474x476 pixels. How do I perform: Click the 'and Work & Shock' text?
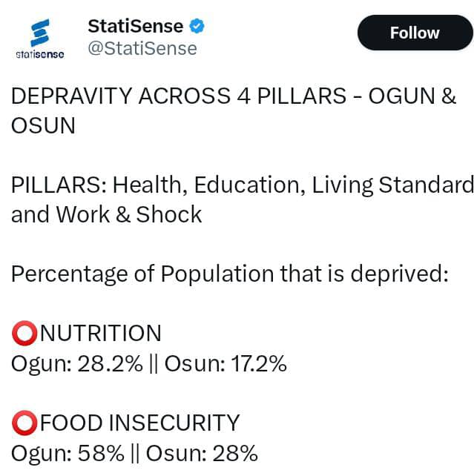pyautogui.click(x=106, y=214)
